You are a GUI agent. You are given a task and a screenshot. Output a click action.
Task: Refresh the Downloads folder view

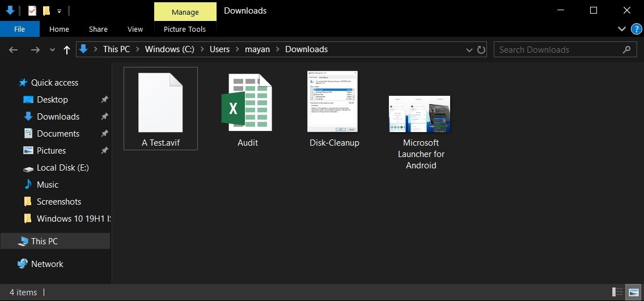click(x=481, y=50)
